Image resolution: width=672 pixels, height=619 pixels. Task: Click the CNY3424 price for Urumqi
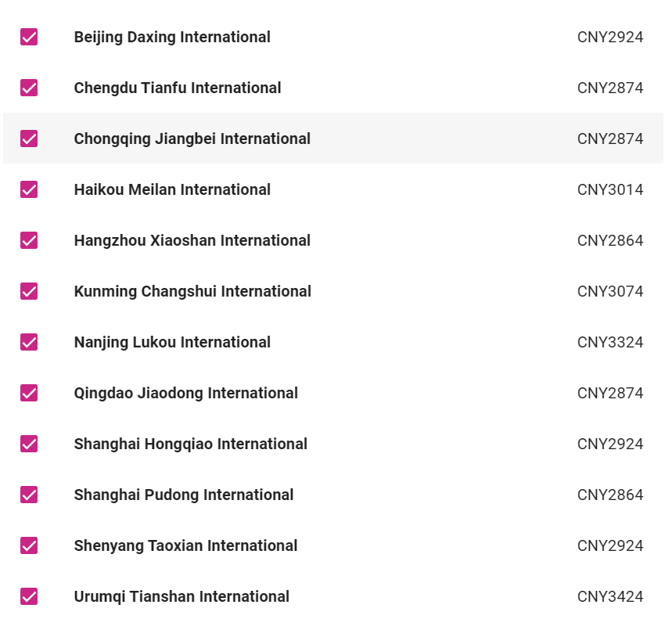click(x=610, y=596)
